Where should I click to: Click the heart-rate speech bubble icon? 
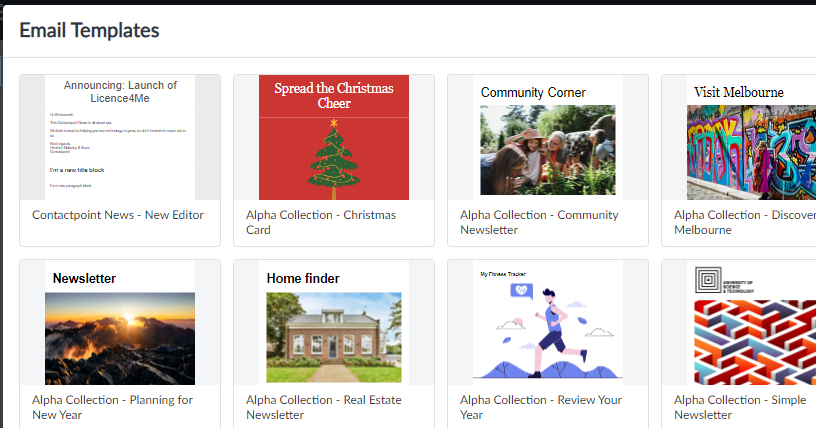tap(520, 290)
